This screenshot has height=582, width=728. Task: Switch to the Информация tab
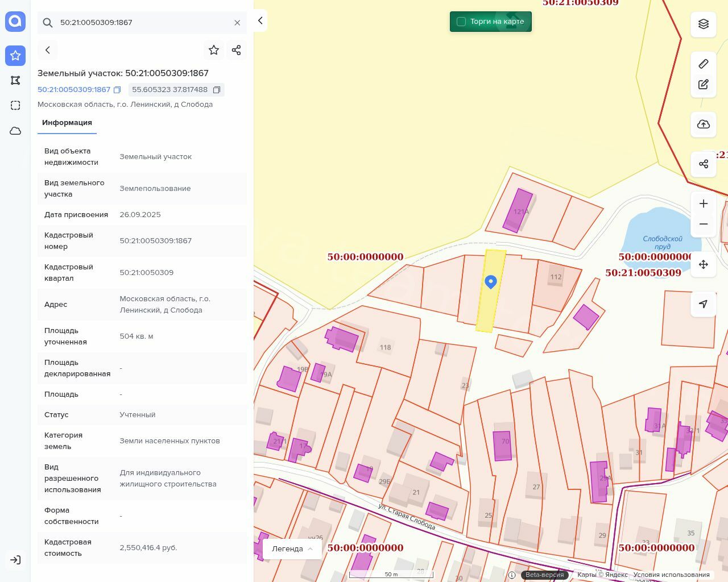coord(67,123)
